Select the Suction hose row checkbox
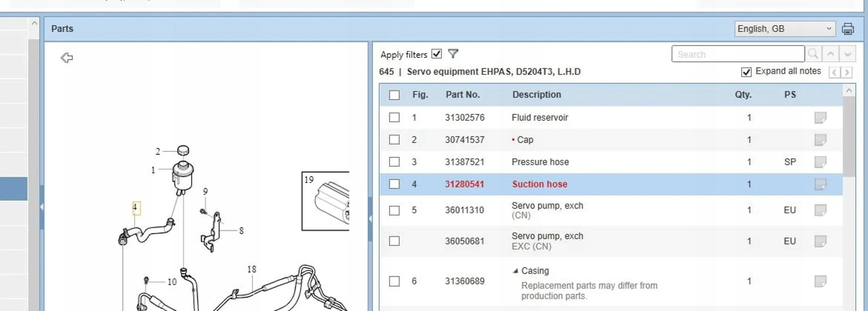The height and width of the screenshot is (311, 868). click(394, 184)
